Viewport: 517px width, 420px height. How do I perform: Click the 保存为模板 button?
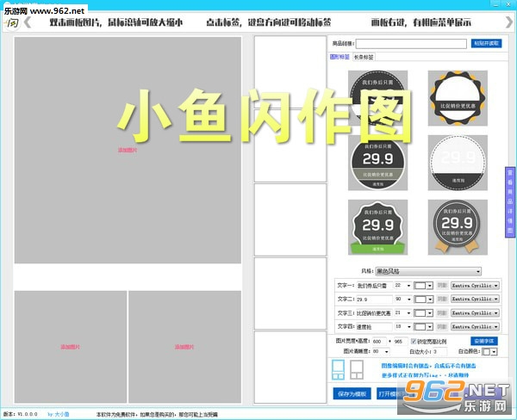pyautogui.click(x=352, y=393)
